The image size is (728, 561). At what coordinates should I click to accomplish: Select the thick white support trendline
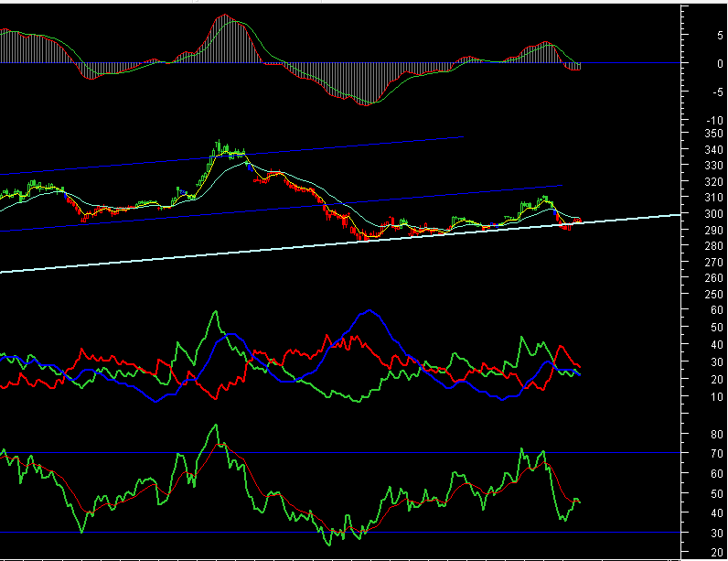[340, 243]
